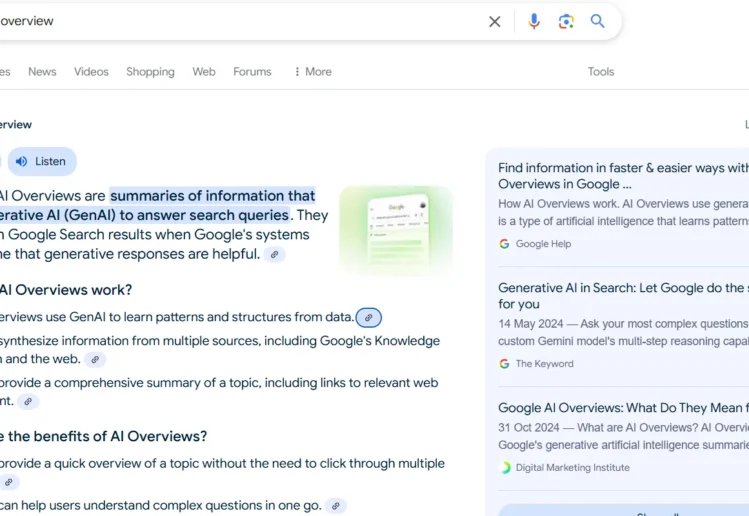Image resolution: width=749 pixels, height=516 pixels.
Task: Click 'Digital Marketing Institute' source label
Action: pos(573,468)
